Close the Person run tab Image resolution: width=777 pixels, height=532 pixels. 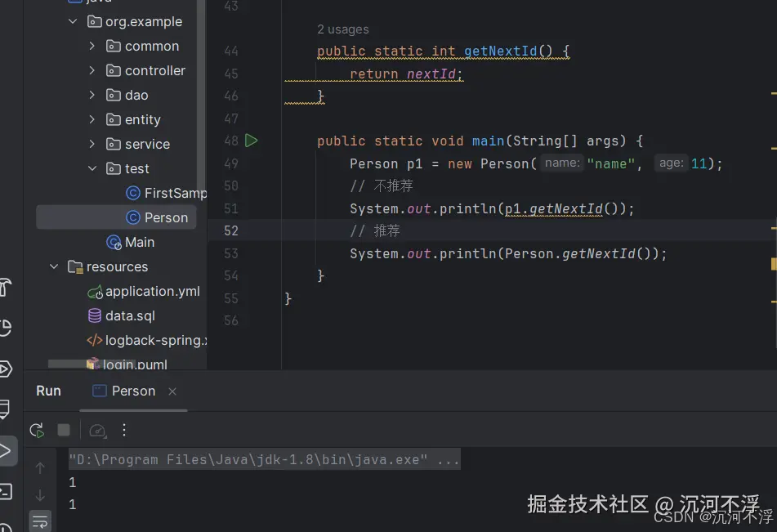(172, 391)
